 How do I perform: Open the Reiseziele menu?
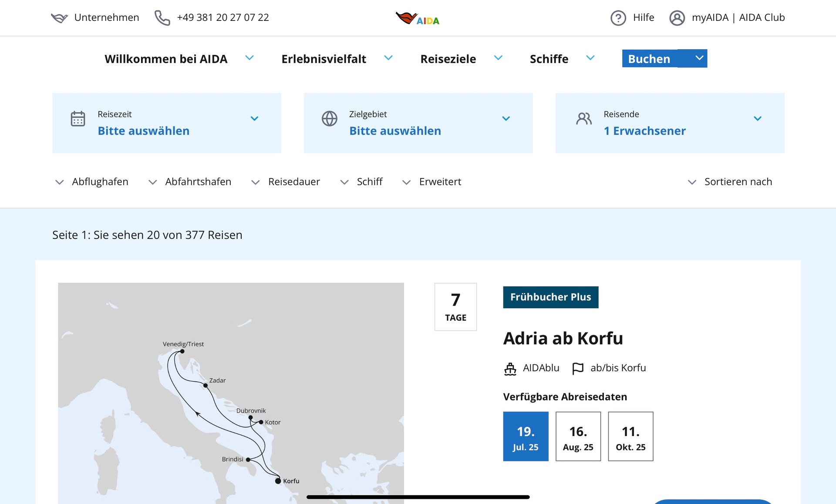click(x=448, y=59)
